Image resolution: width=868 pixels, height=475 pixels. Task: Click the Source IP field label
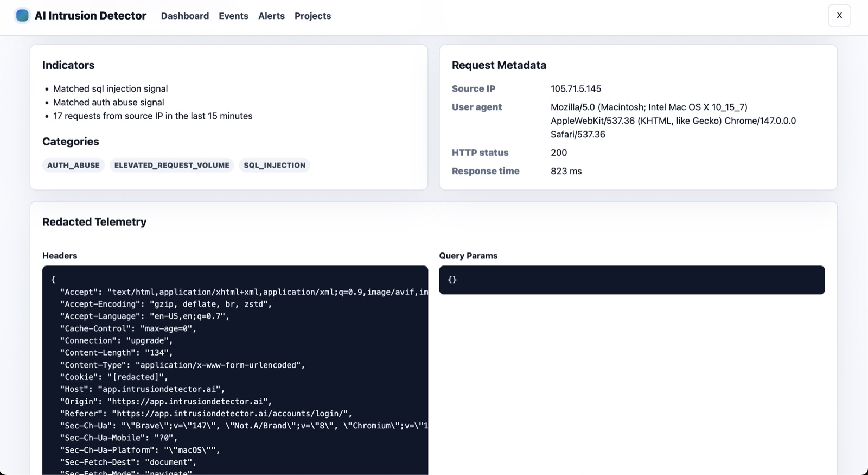(x=474, y=88)
